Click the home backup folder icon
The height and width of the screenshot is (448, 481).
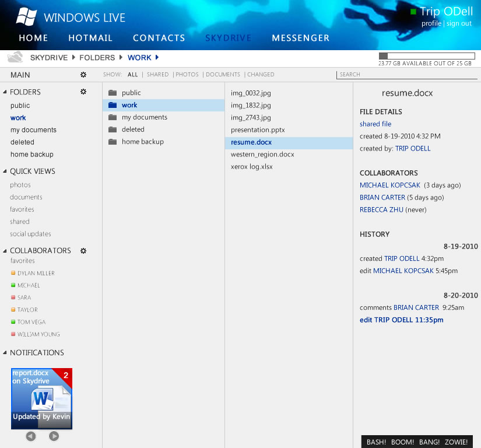[x=113, y=142]
